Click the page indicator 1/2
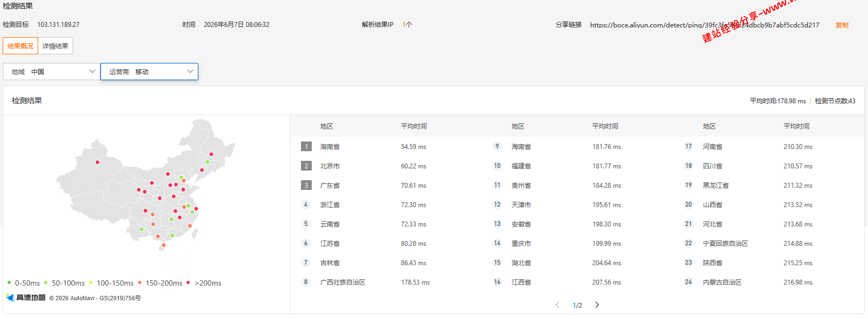 click(x=577, y=305)
